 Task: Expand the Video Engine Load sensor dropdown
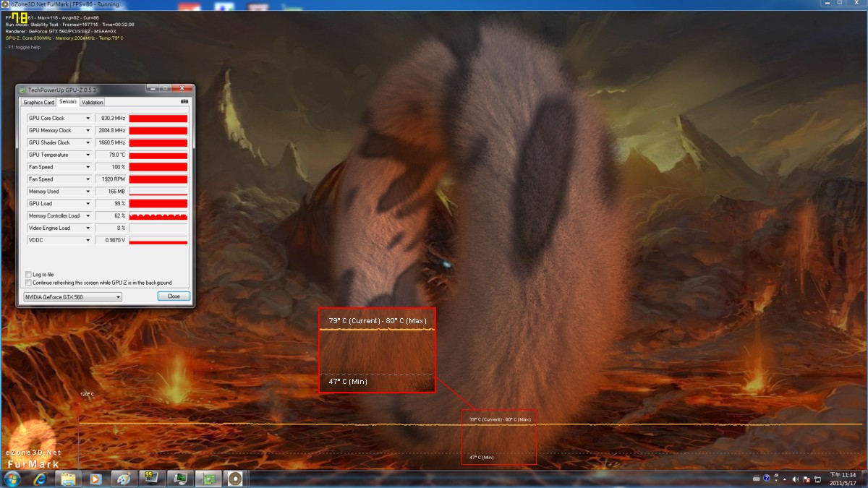click(88, 228)
